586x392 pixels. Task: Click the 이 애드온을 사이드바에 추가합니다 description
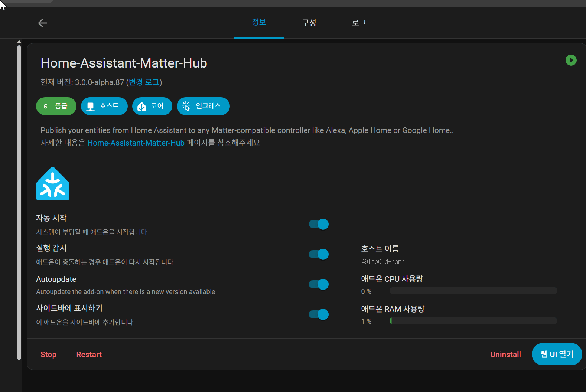pos(85,322)
